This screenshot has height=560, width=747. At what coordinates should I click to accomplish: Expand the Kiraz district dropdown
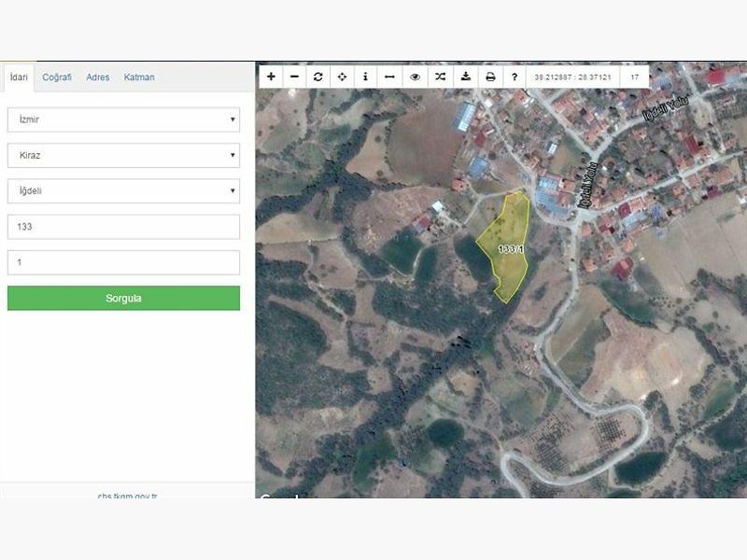point(123,155)
